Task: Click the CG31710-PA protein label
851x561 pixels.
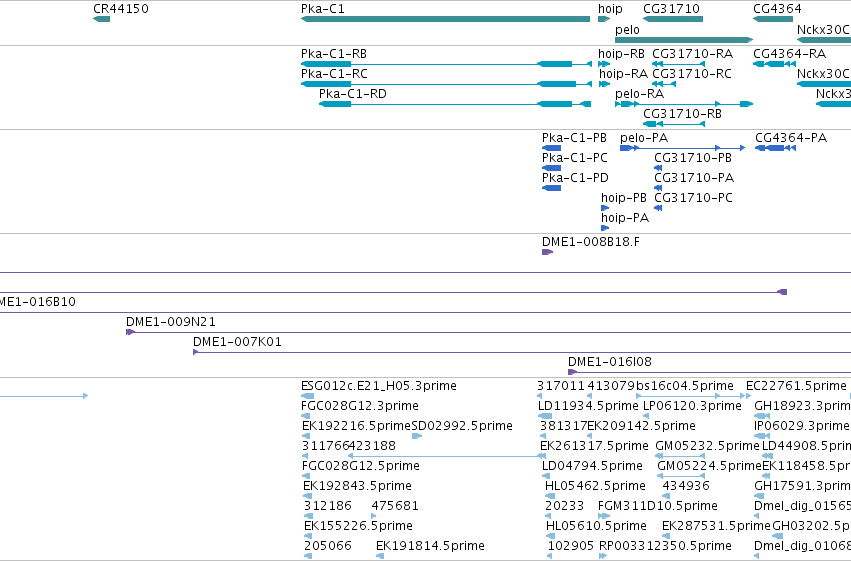Action: [694, 178]
